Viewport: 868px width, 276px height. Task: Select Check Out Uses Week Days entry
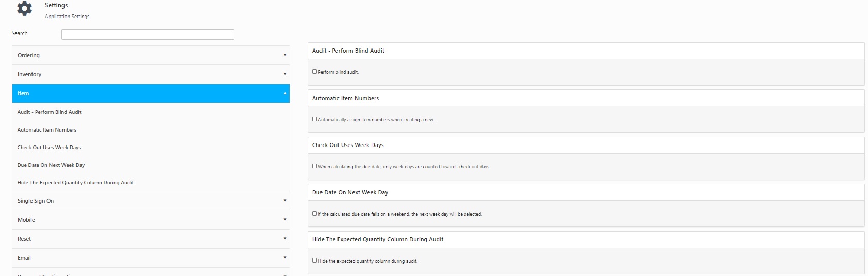pos(49,148)
